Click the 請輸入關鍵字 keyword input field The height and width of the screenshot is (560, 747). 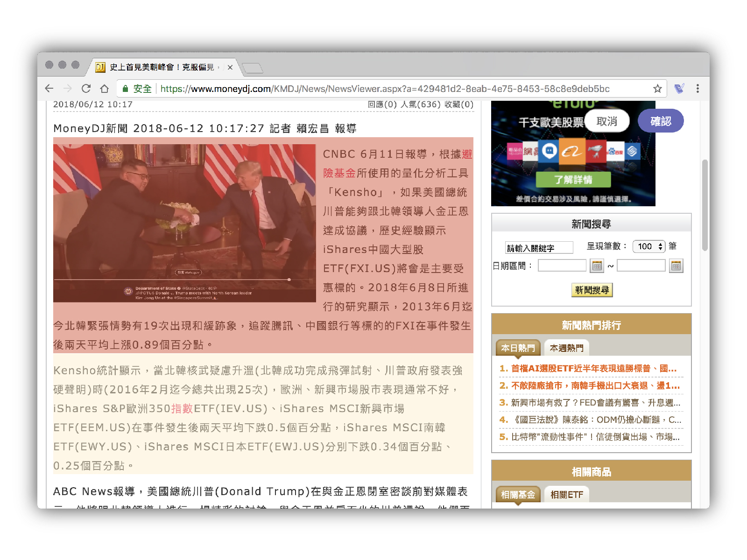pos(539,248)
